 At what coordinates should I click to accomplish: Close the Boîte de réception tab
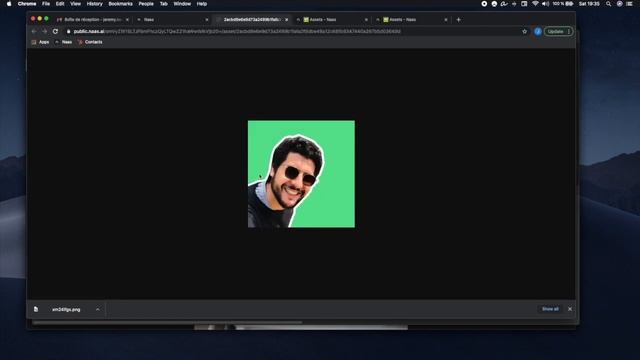(127, 20)
